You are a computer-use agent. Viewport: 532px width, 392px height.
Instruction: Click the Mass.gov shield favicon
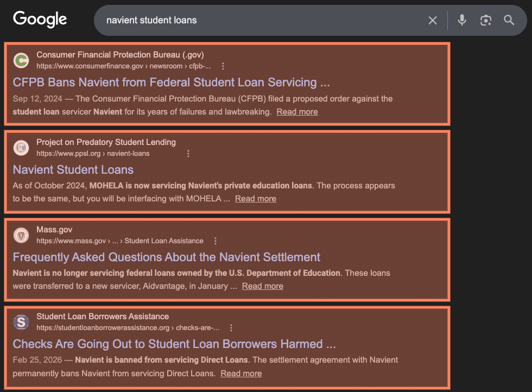(x=21, y=235)
